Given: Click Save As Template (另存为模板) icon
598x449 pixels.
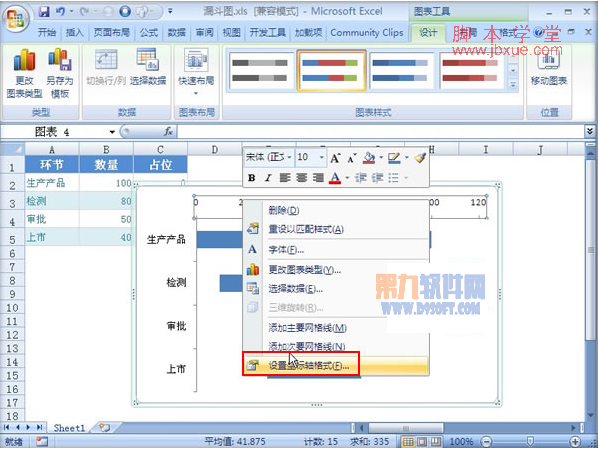Looking at the screenshot, I should coord(59,73).
